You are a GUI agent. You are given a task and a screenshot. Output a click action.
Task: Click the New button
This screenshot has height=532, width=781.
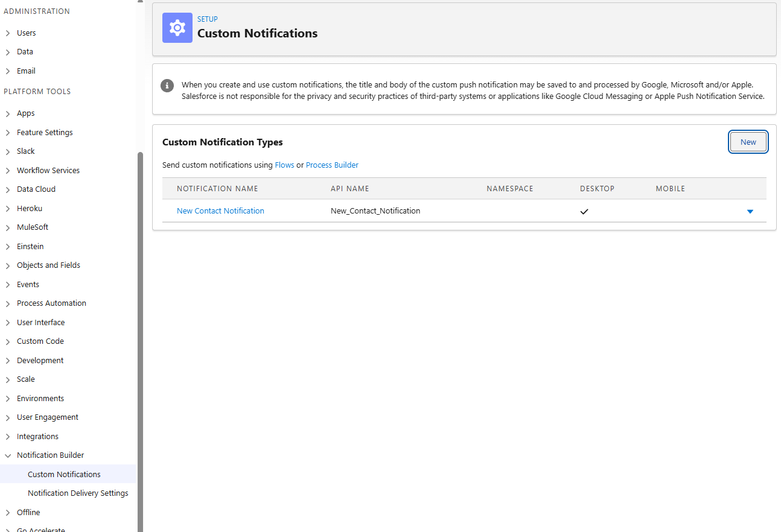pyautogui.click(x=748, y=142)
